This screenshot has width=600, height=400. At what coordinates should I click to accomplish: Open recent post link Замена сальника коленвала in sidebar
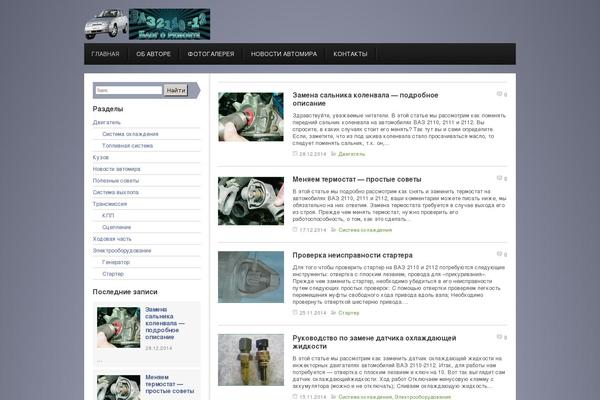[165, 323]
